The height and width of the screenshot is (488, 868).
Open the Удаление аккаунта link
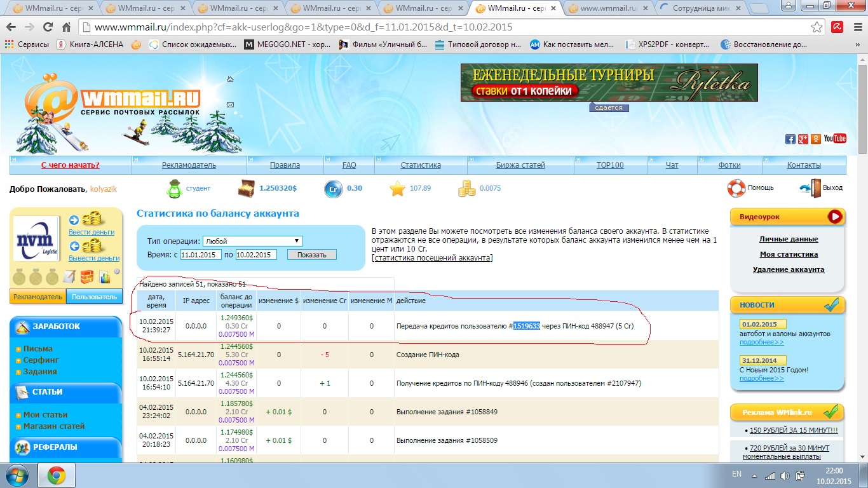tap(789, 270)
